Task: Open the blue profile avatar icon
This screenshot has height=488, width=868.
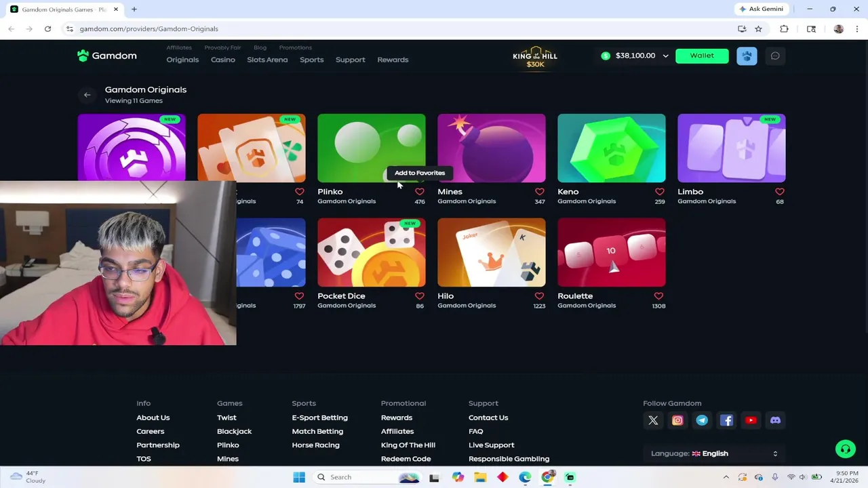Action: pos(747,56)
